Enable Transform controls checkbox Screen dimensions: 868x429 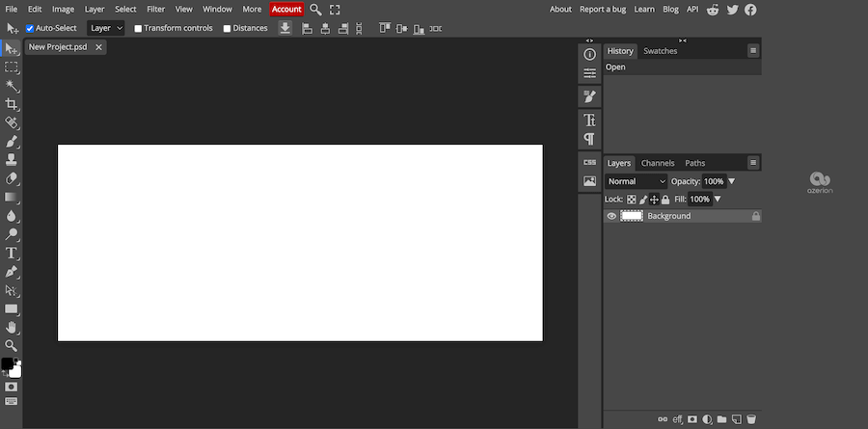pyautogui.click(x=138, y=28)
